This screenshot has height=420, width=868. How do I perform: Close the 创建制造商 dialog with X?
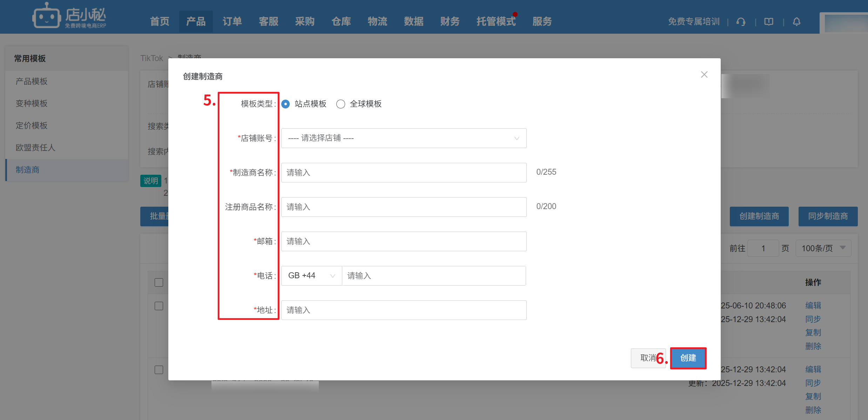[x=704, y=75]
